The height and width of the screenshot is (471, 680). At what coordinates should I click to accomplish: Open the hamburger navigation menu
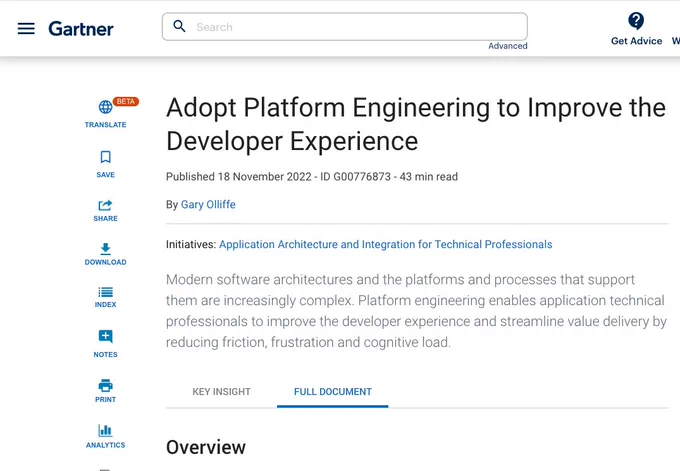(x=26, y=29)
